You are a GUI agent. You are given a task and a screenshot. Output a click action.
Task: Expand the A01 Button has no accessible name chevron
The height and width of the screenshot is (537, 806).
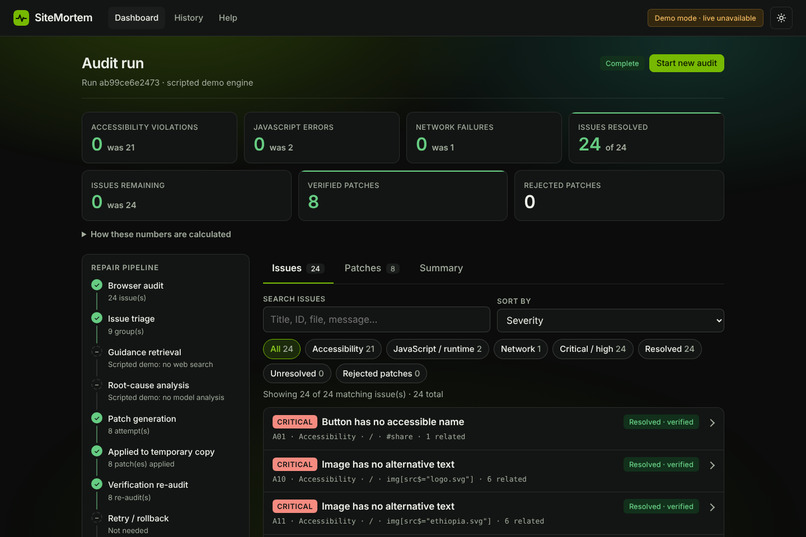click(712, 423)
